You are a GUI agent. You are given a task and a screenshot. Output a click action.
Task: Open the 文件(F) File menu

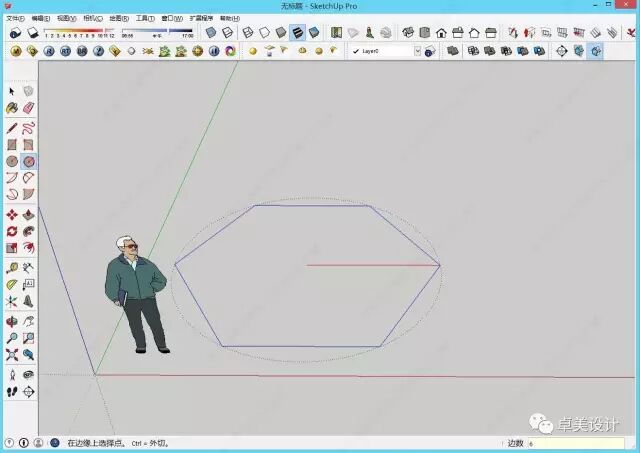click(x=15, y=18)
